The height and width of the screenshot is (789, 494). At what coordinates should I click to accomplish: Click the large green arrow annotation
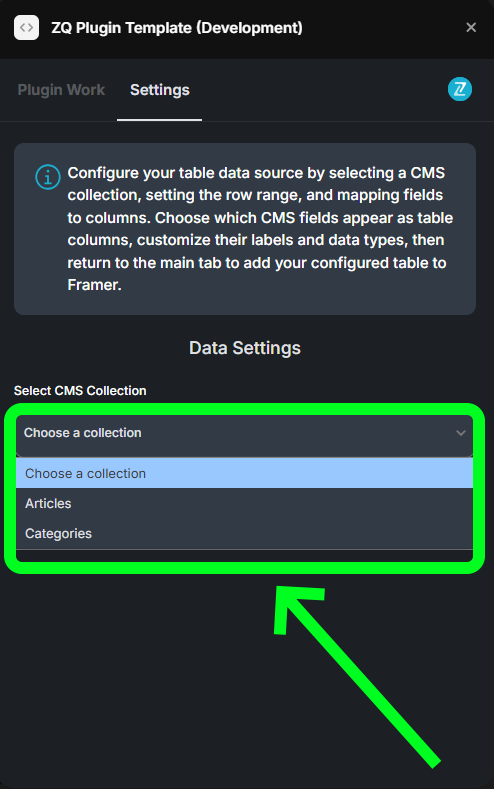(357, 677)
